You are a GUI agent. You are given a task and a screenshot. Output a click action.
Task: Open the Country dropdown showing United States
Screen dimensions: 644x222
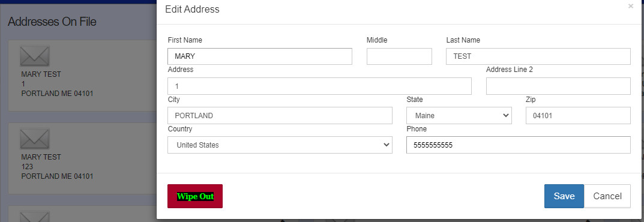coord(280,145)
